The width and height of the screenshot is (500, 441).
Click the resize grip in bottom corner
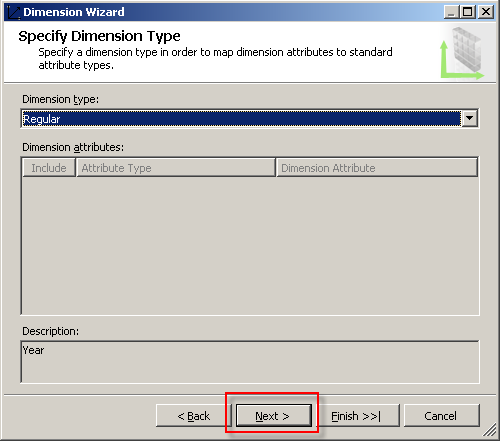[490, 430]
